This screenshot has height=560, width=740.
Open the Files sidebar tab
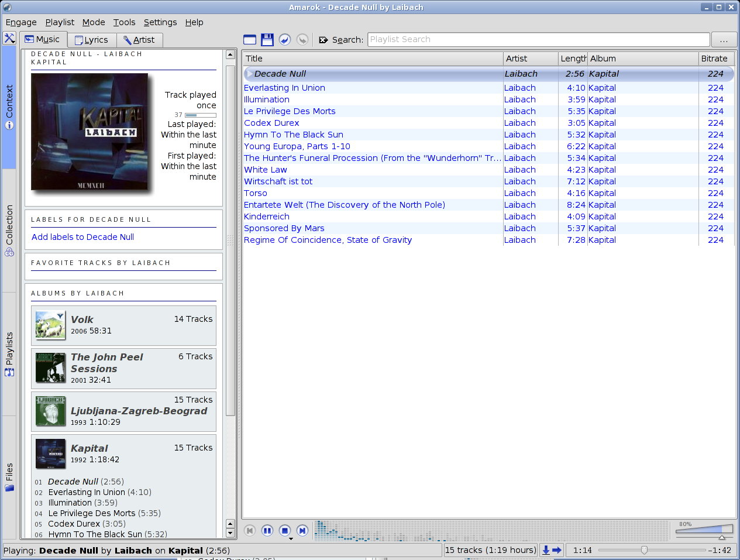click(x=9, y=477)
